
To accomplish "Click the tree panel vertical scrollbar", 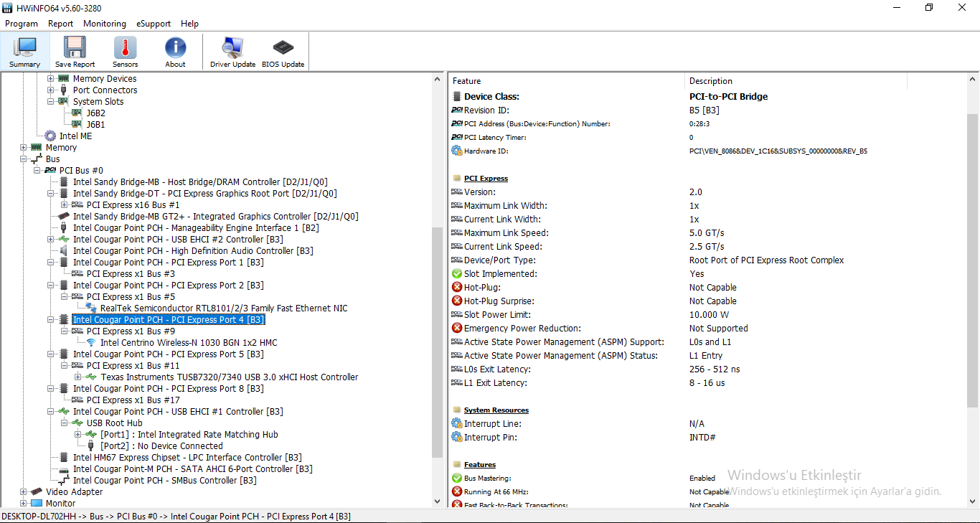I will coord(438,342).
